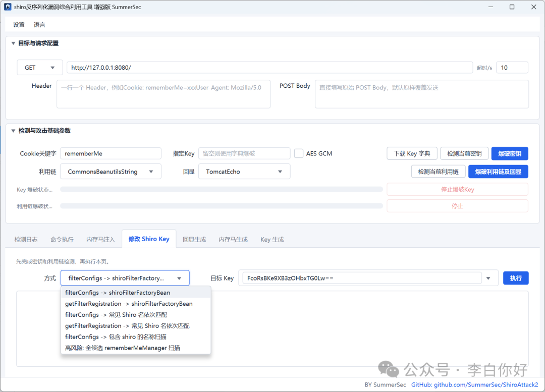Screen dimensions: 545x392
Task: Open the 语言 menu
Action: tap(39, 25)
